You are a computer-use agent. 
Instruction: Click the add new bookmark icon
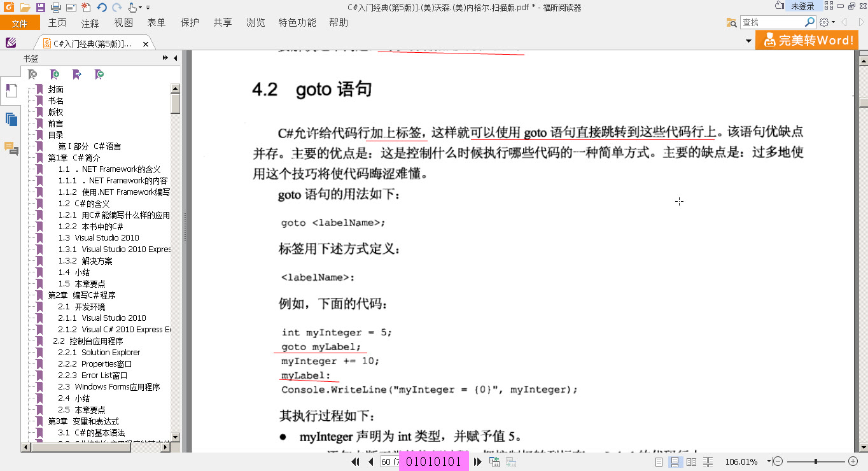[55, 74]
